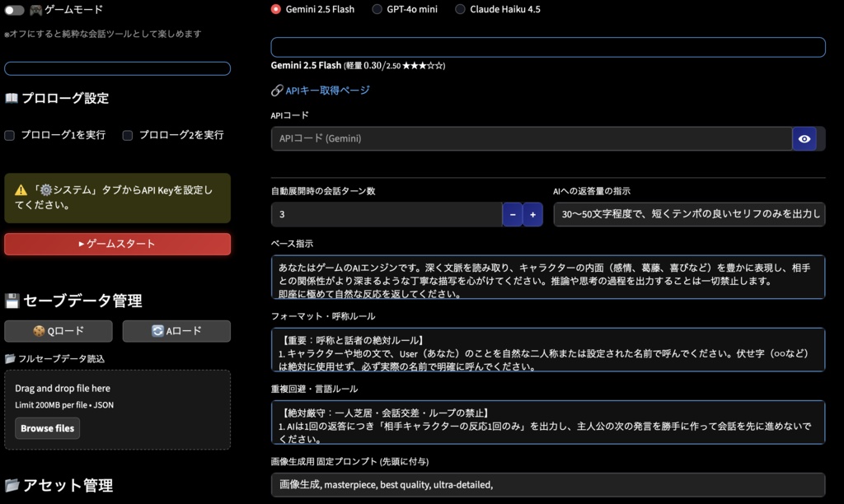Image resolution: width=844 pixels, height=504 pixels.
Task: Select the GPT-4o mini radio option
Action: [377, 9]
